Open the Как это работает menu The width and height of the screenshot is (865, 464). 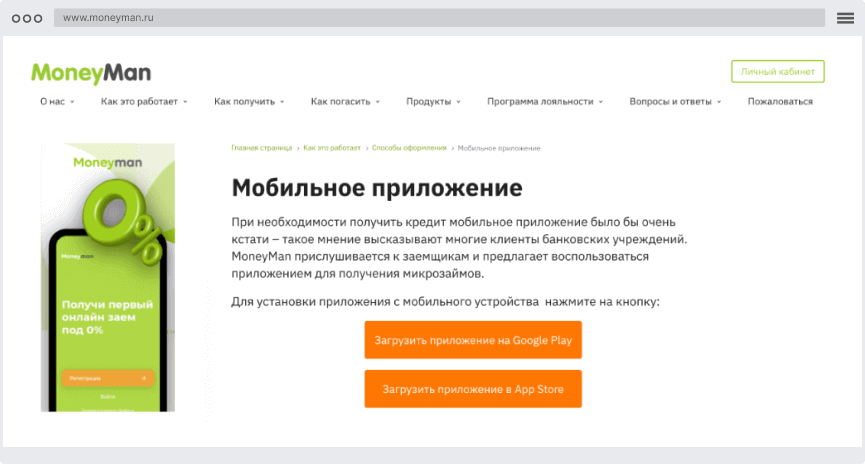tap(139, 102)
